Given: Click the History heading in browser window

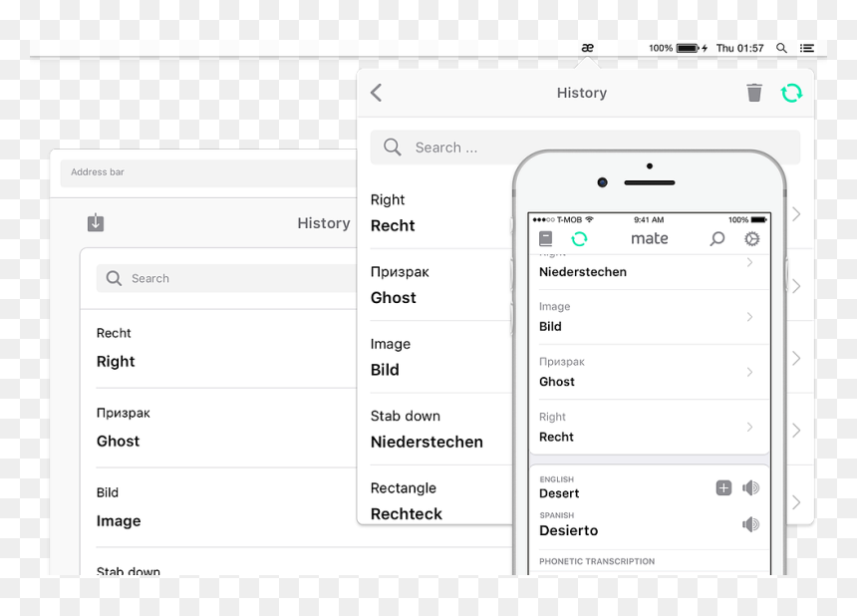Looking at the screenshot, I should pyautogui.click(x=324, y=223).
